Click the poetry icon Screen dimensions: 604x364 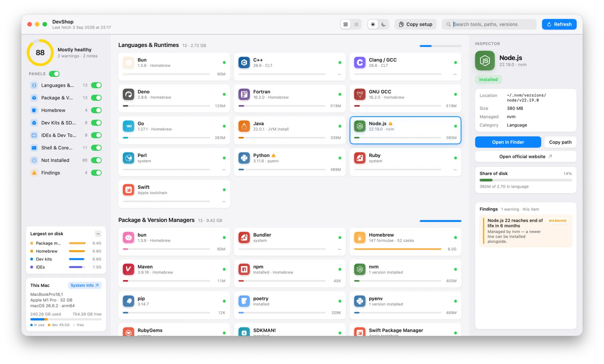[244, 301]
